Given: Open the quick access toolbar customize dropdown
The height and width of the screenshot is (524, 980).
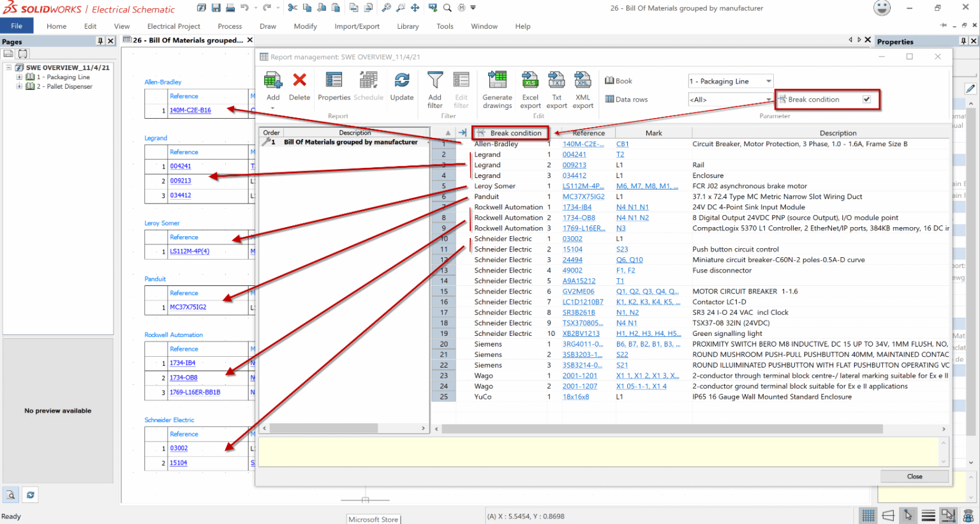Looking at the screenshot, I should [x=473, y=8].
